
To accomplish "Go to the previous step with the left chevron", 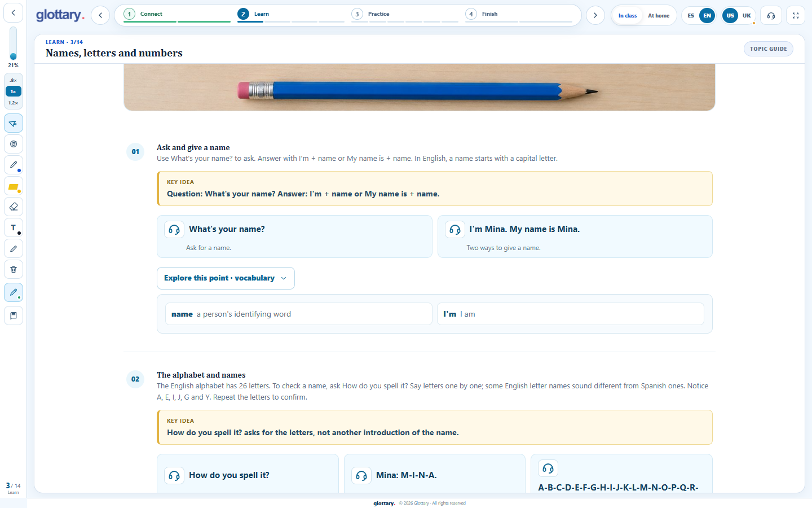I will 100,15.
